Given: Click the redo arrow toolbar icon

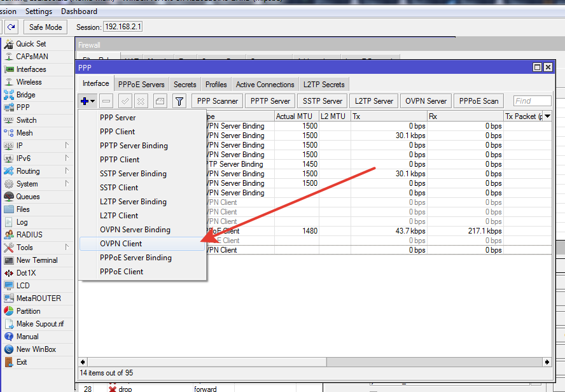Looking at the screenshot, I should (x=11, y=27).
